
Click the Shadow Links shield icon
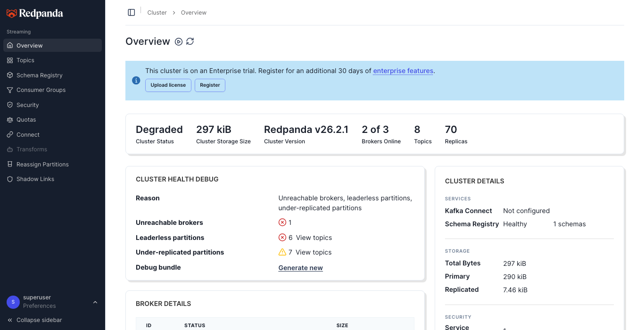[x=10, y=179]
